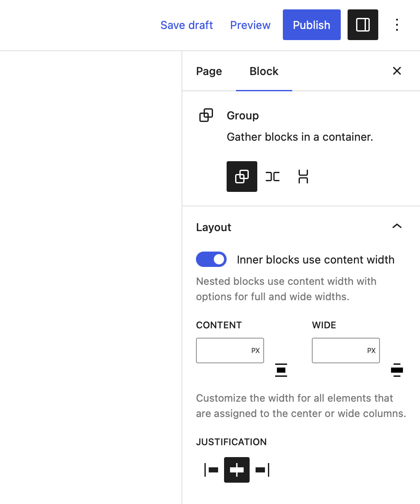The width and height of the screenshot is (420, 504).
Task: Use size preset next to Content width
Action: pyautogui.click(x=281, y=370)
